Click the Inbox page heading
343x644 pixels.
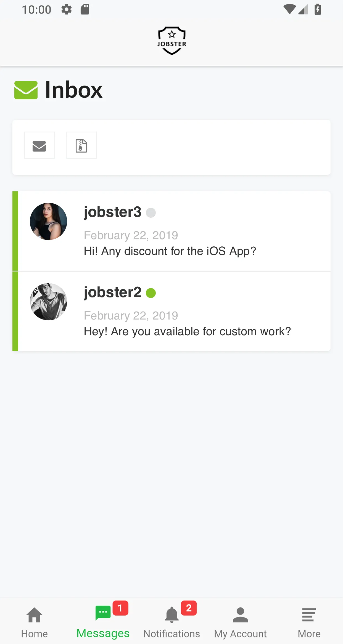(x=73, y=90)
